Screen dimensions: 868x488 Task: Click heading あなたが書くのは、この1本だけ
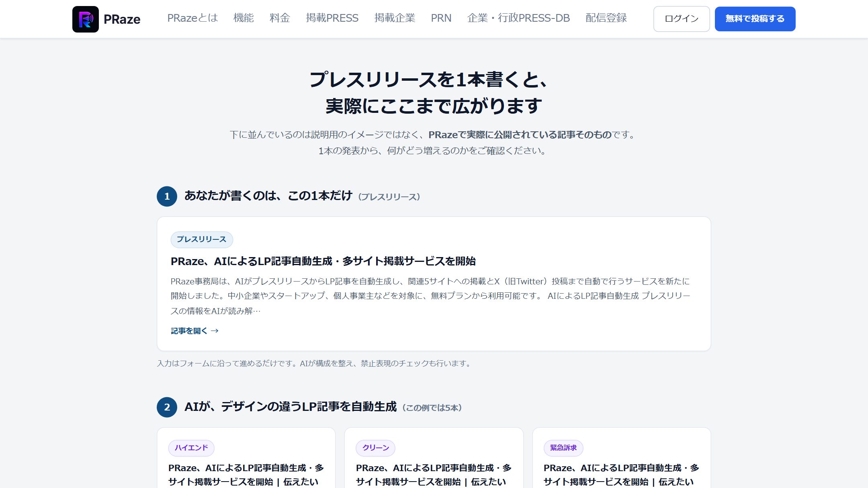[268, 196]
